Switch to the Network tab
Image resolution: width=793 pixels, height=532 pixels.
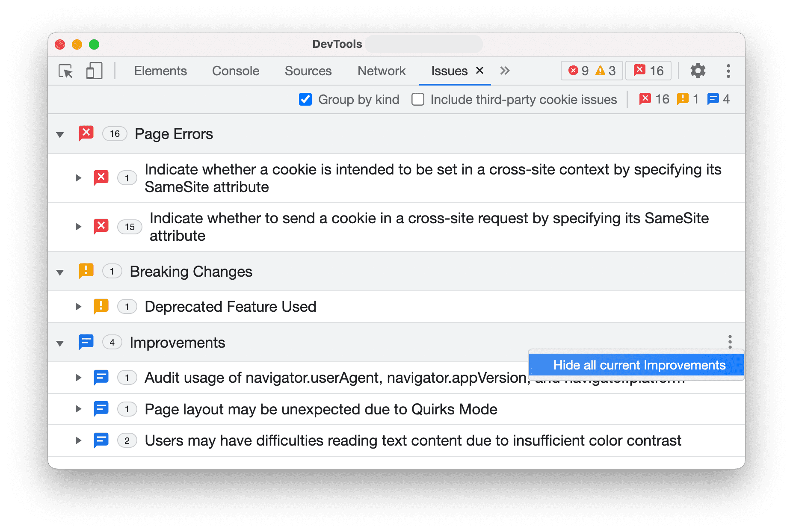click(x=381, y=71)
